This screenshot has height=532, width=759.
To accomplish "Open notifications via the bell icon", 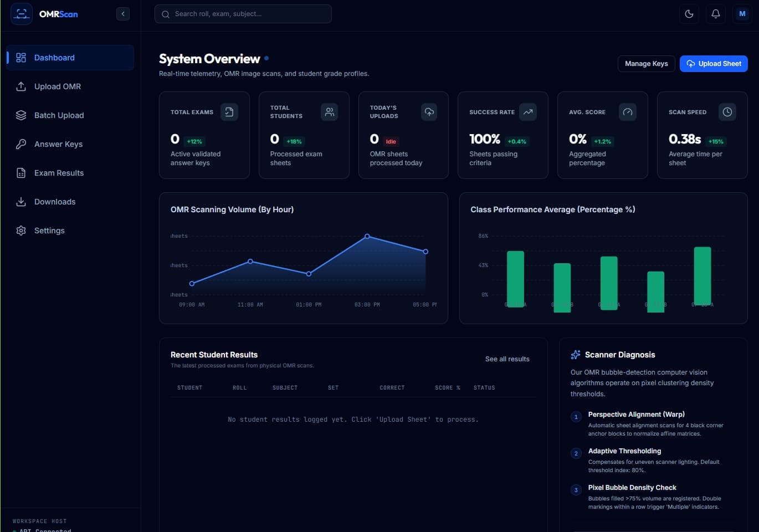I will [716, 14].
